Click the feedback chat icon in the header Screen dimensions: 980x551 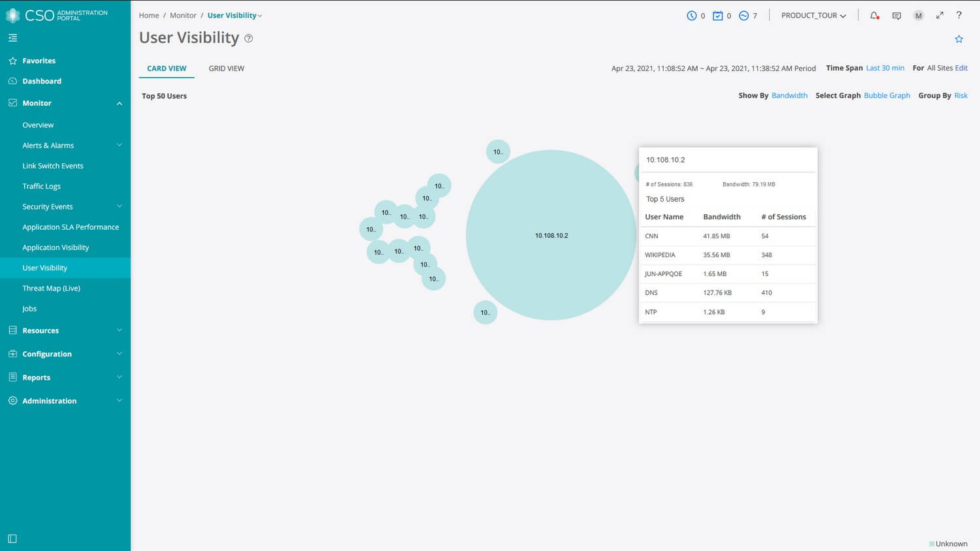(x=896, y=15)
